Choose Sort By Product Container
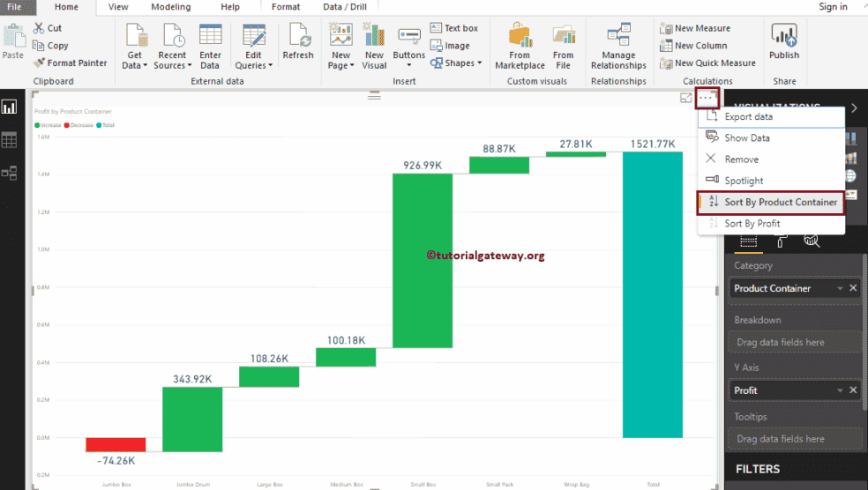Viewport: 868px width, 490px height. pyautogui.click(x=771, y=203)
